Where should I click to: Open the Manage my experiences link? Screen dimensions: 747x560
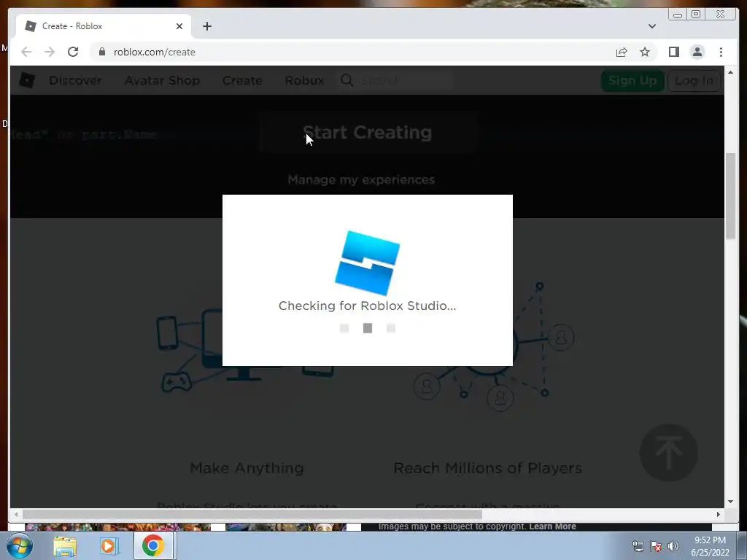(x=361, y=179)
